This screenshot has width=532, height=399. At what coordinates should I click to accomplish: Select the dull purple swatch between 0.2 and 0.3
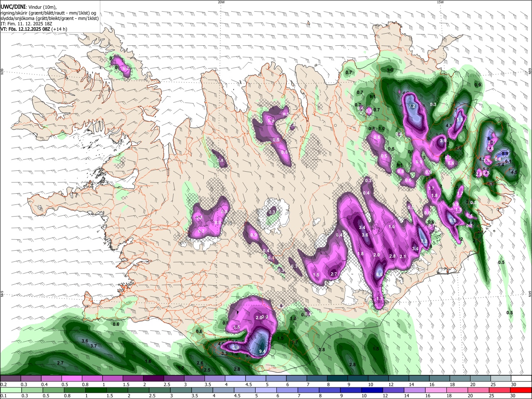tap(10, 379)
